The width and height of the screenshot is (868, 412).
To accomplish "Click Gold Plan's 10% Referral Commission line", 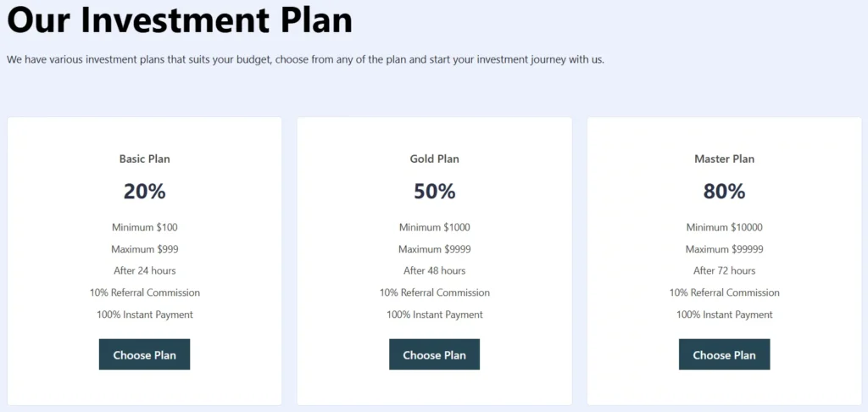I will coord(434,292).
